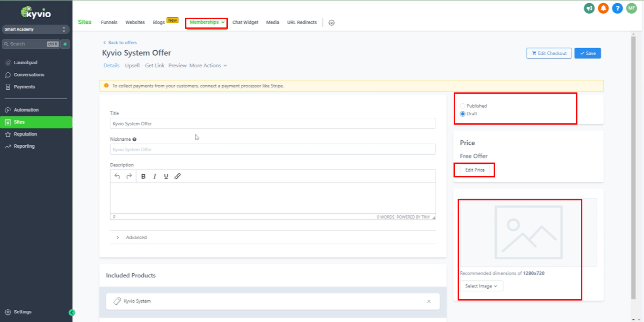Open the More Actions dropdown

coord(208,66)
